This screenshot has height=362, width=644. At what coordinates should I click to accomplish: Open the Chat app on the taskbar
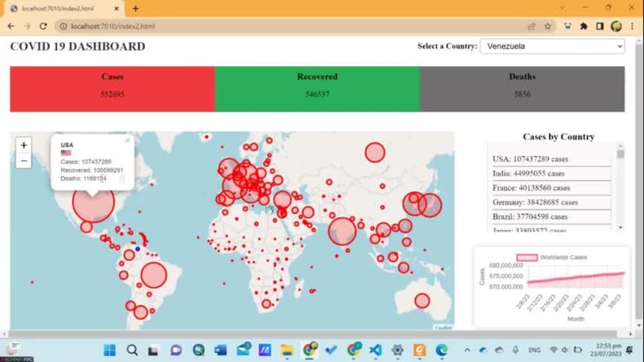(176, 350)
